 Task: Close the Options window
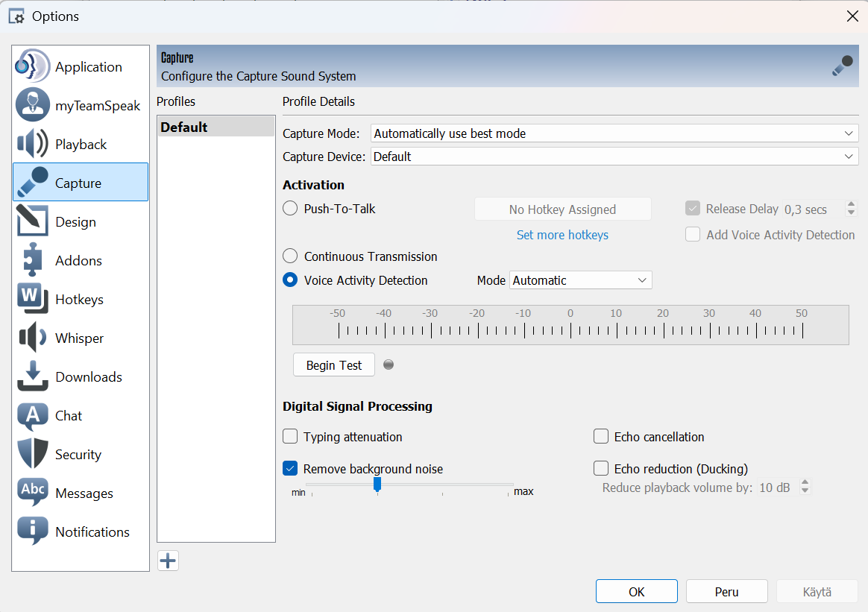[852, 16]
